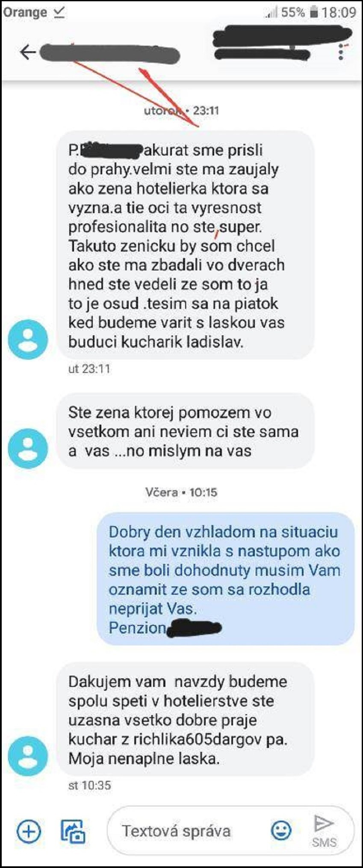Tap the 'ut 23:11' timestamp
Image resolution: width=363 pixels, height=868 pixels.
89,369
